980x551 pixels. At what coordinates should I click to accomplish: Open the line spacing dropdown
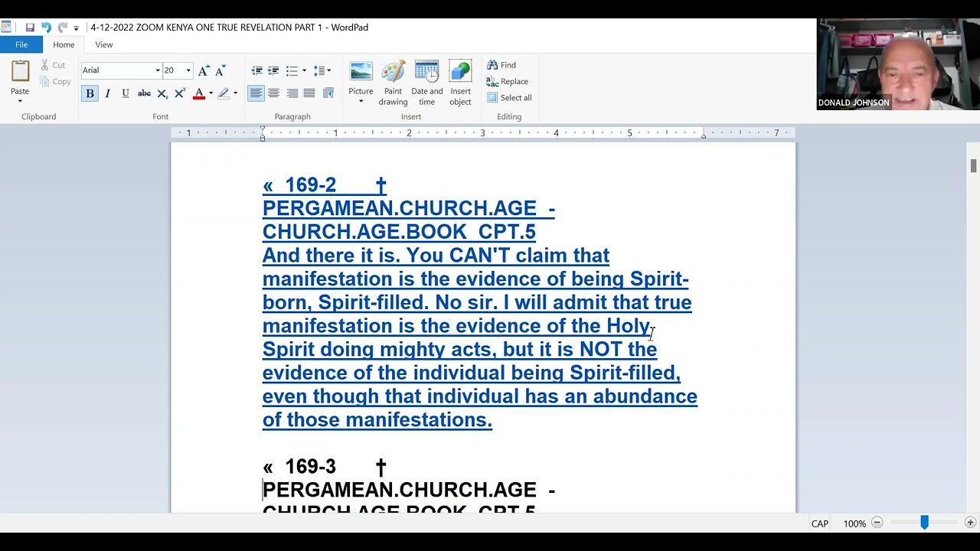322,70
